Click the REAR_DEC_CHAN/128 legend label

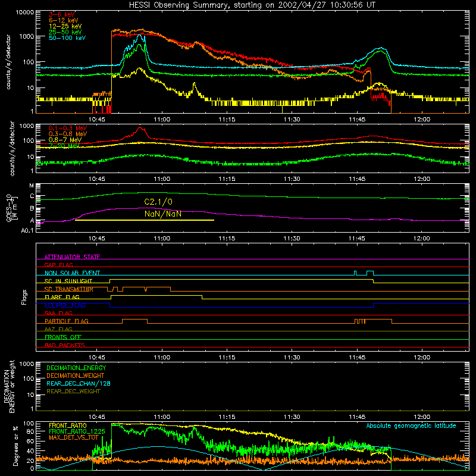point(79,383)
